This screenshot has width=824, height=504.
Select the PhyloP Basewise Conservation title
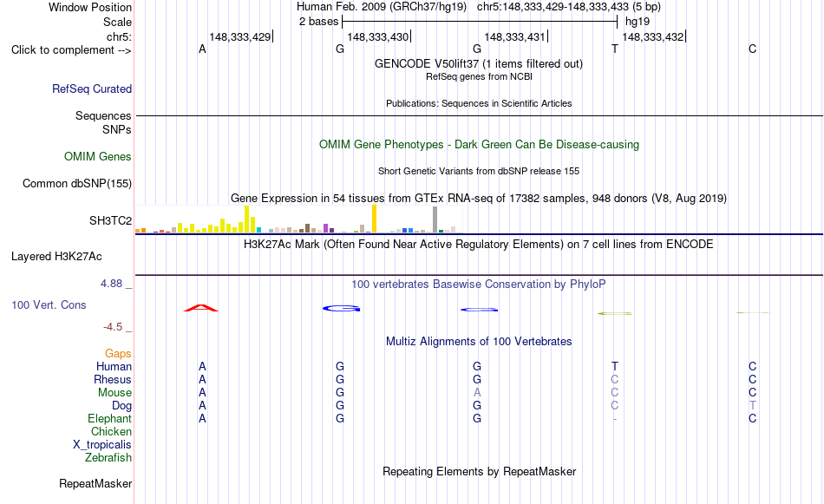click(x=479, y=285)
